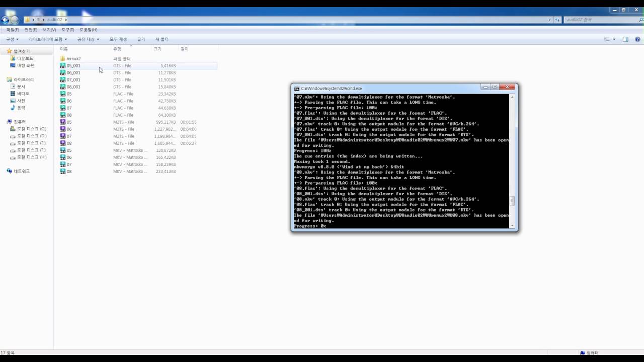Expand the arrow after audio02 in address bar
The image size is (644, 362).
point(66,20)
